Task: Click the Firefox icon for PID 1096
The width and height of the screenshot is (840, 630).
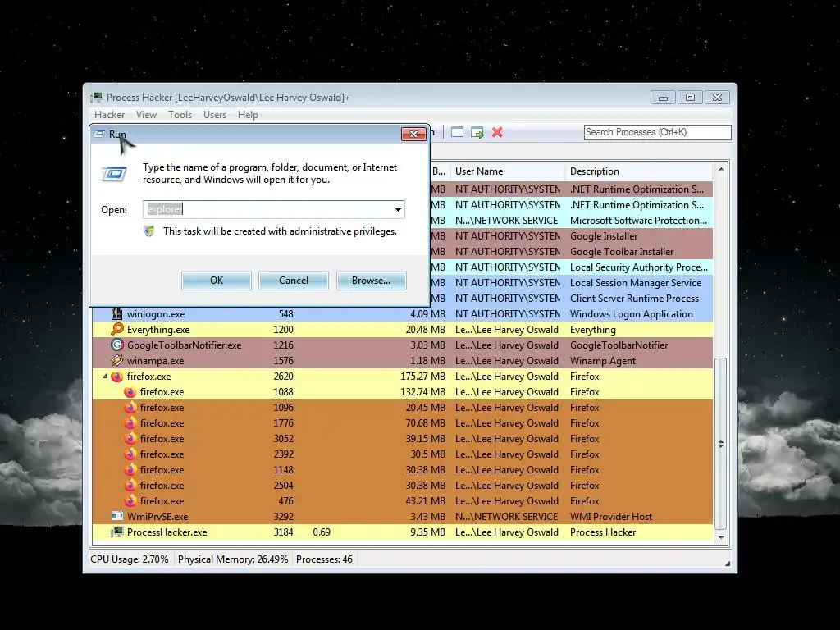Action: point(130,407)
